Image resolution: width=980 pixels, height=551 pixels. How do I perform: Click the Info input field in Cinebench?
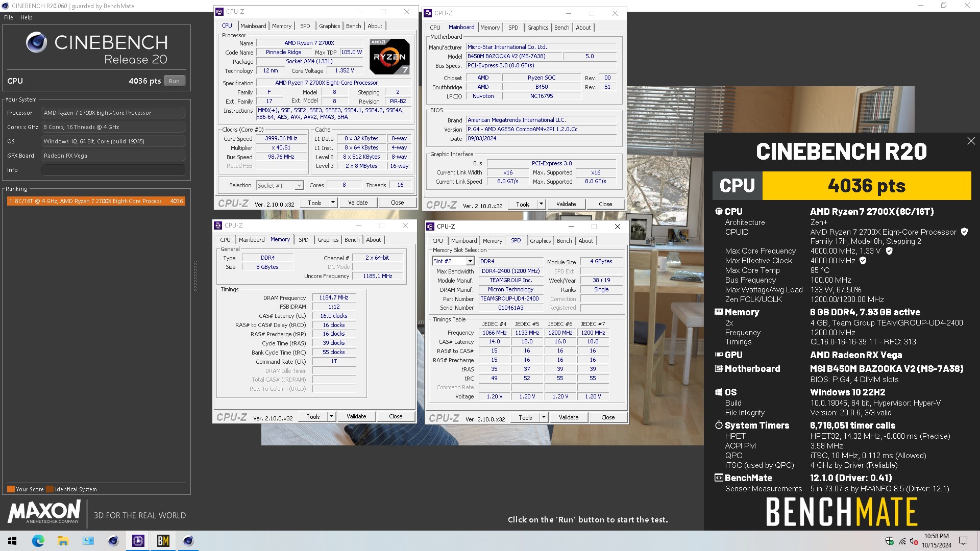pos(113,170)
